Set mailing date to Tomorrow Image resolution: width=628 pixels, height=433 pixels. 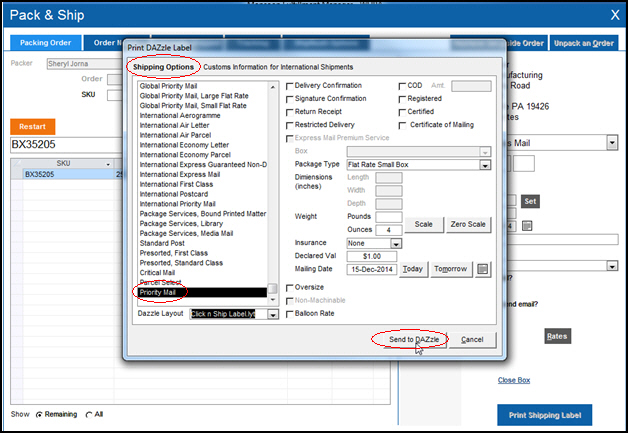click(x=451, y=269)
